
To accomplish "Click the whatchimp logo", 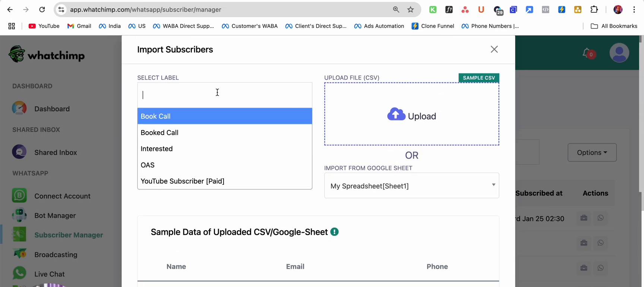I will (47, 55).
